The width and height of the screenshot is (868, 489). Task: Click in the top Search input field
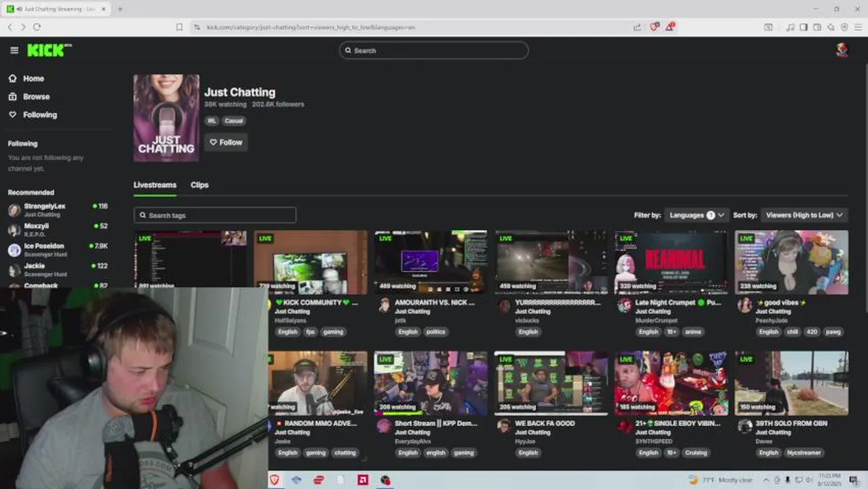pos(434,50)
